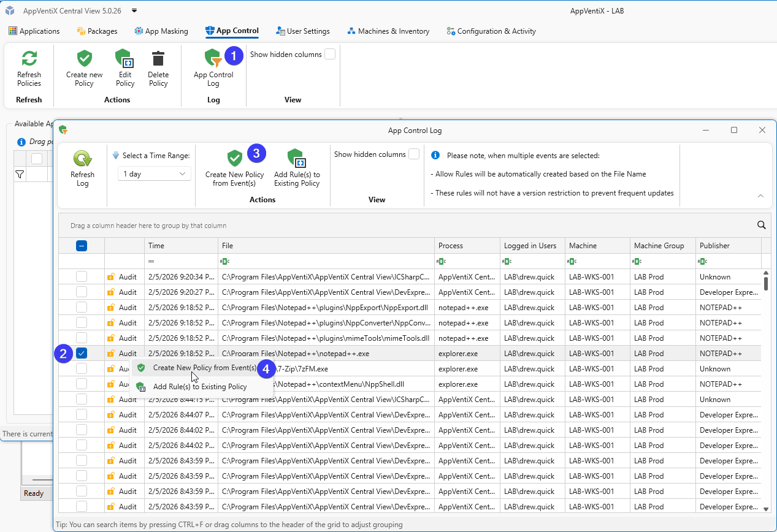Click the Time column filter field
Image resolution: width=777 pixels, height=532 pixels.
(x=184, y=261)
